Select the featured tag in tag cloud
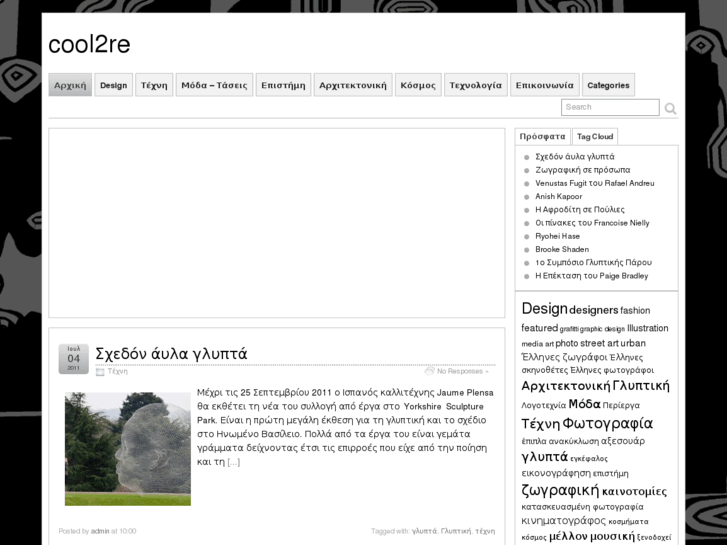Image resolution: width=727 pixels, height=545 pixels. click(539, 328)
